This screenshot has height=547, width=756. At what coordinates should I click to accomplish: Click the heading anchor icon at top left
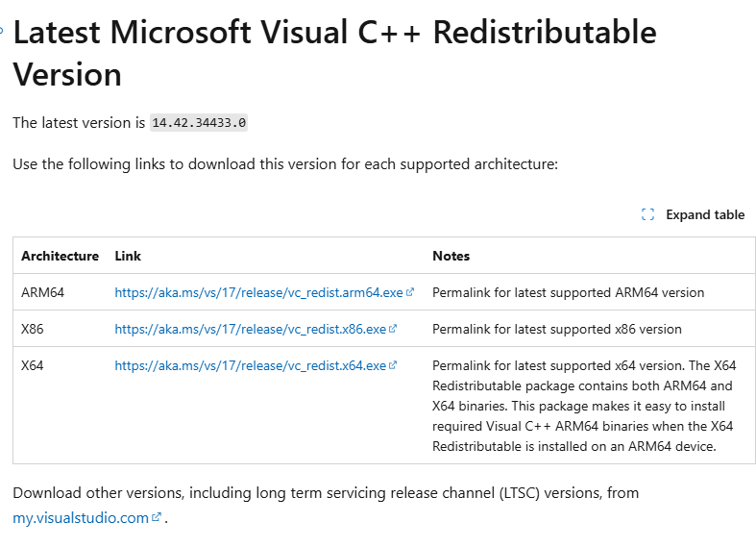(x=3, y=30)
